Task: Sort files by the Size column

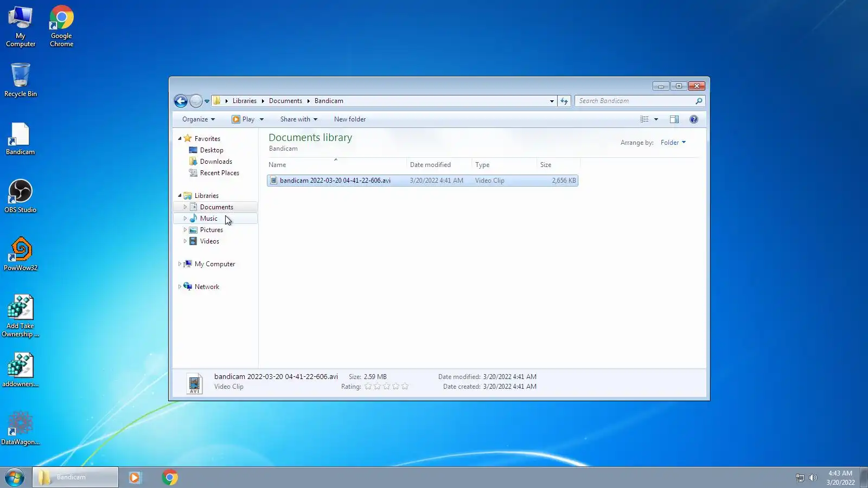Action: click(558, 165)
